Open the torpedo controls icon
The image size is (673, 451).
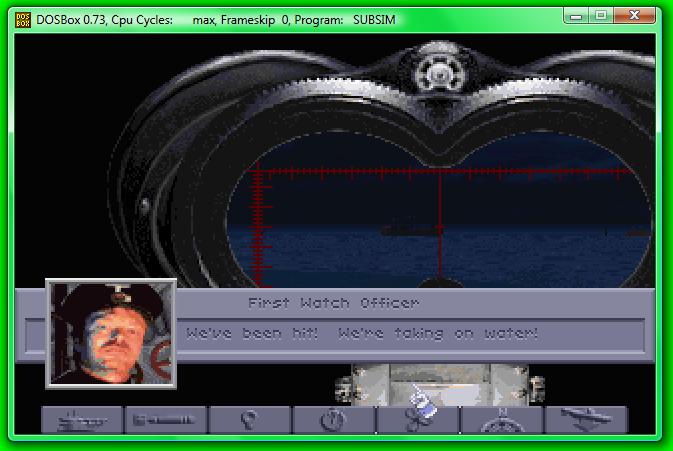(x=165, y=420)
